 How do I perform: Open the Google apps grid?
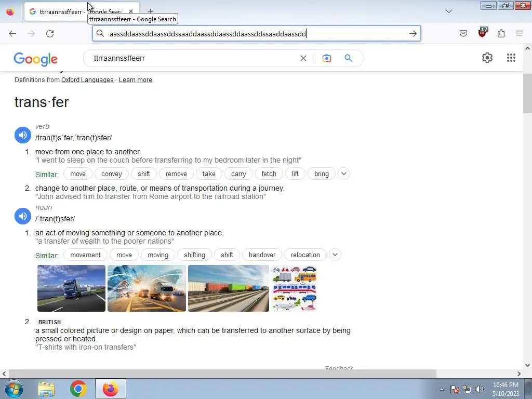tap(511, 58)
